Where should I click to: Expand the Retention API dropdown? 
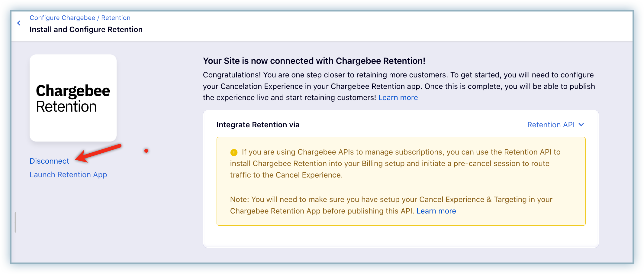555,125
